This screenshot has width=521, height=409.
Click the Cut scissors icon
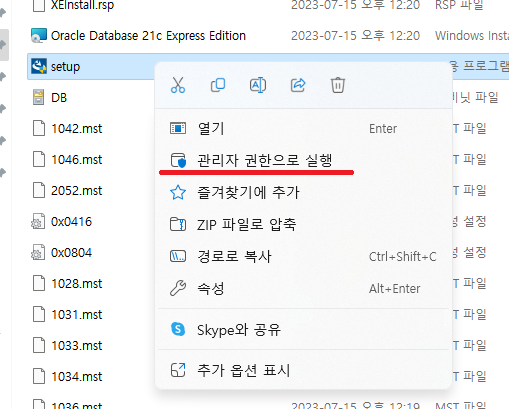178,85
